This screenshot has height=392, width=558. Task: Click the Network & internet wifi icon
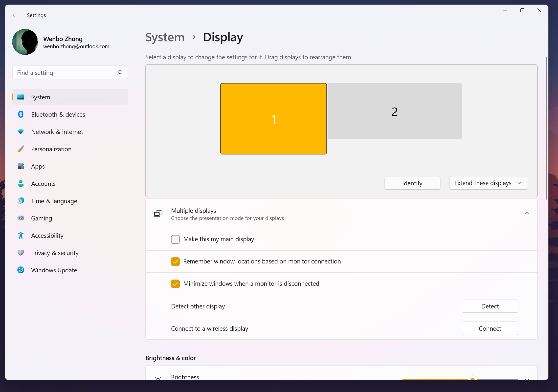(x=21, y=131)
